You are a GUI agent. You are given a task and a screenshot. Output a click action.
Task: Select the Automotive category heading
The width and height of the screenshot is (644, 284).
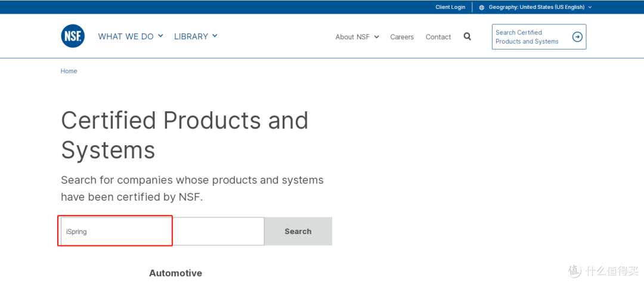pyautogui.click(x=175, y=273)
